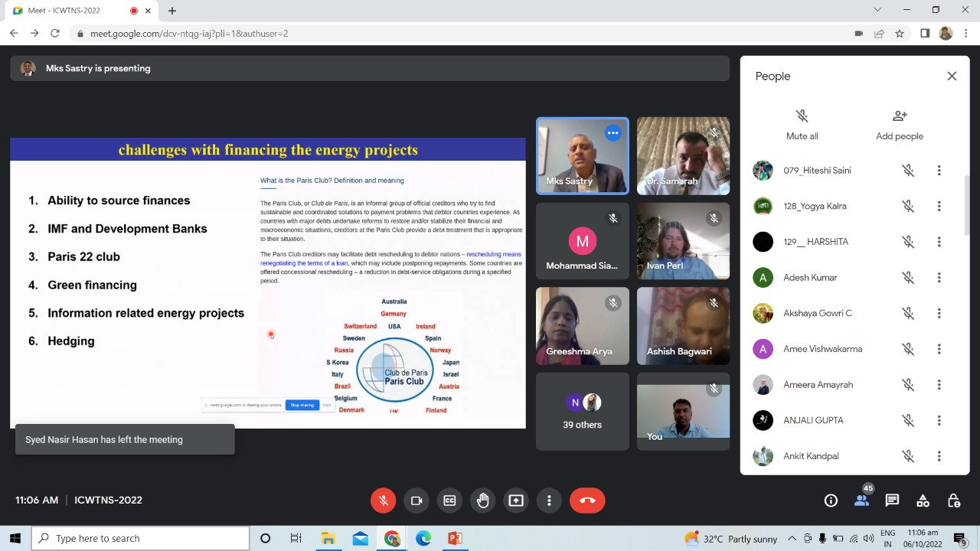The image size is (980, 551).
Task: Open meeting details info icon
Action: (x=831, y=500)
